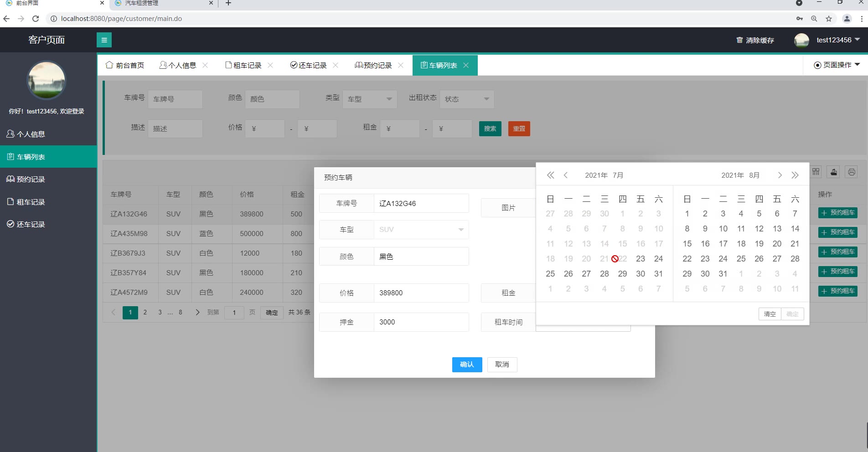Image resolution: width=868 pixels, height=452 pixels.
Task: Select August 15 in the calendar
Action: 687,244
